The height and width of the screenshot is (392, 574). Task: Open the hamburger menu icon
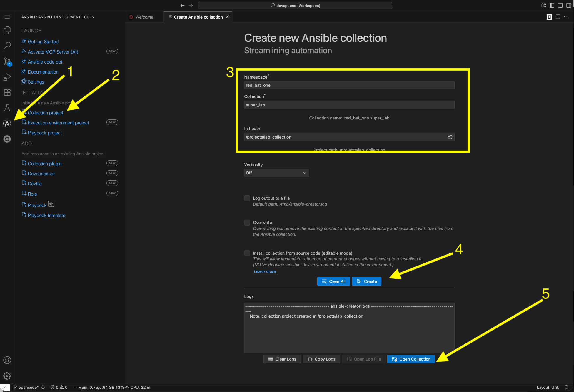click(x=7, y=17)
